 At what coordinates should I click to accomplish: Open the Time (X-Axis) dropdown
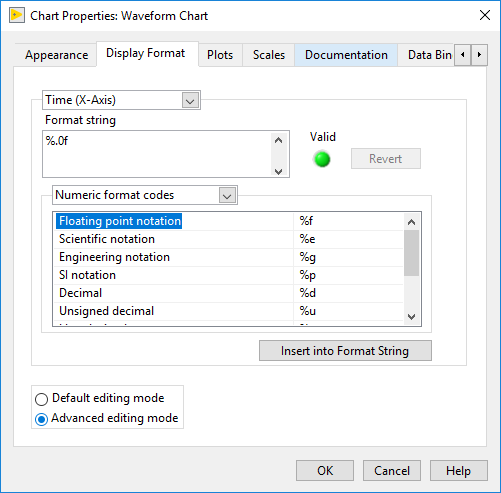pos(121,100)
